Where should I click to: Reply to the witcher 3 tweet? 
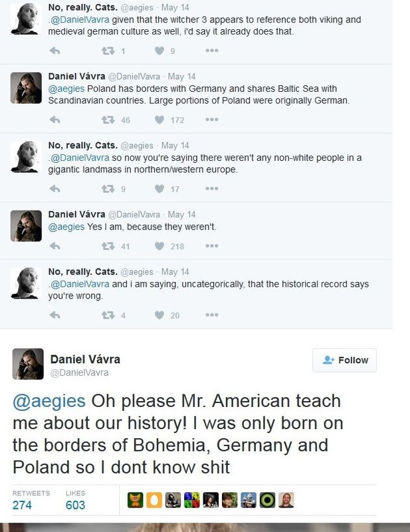[x=55, y=51]
